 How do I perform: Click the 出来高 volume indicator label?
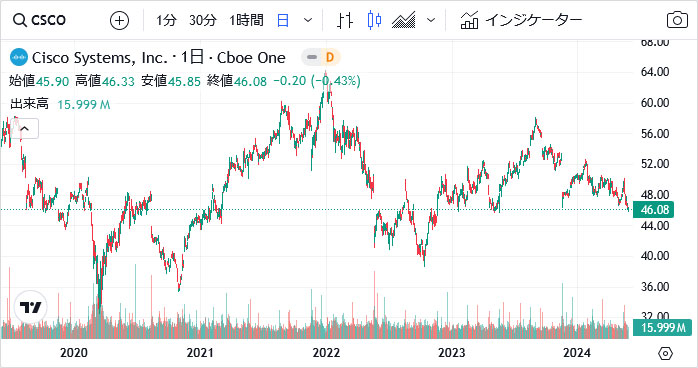tap(29, 104)
